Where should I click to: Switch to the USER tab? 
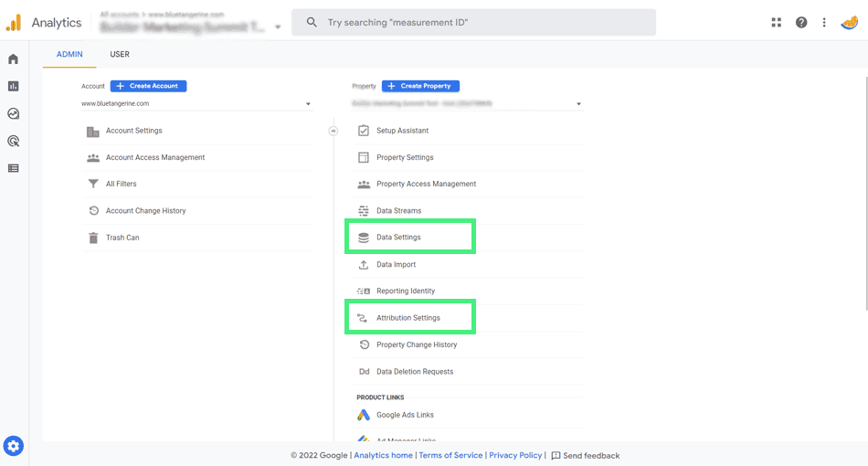[120, 54]
